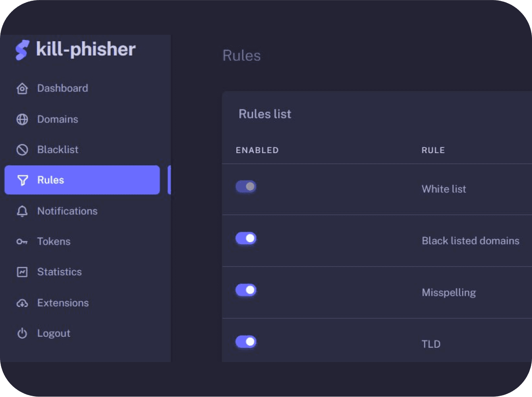Click the Dashboard home icon
The width and height of the screenshot is (532, 397).
click(22, 88)
